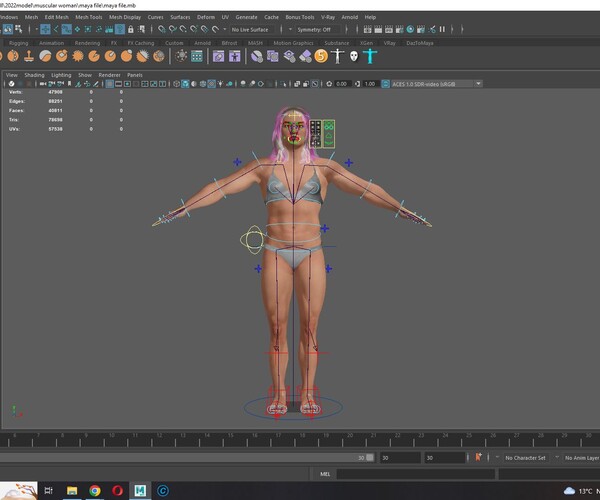Click the MEL script language button
This screenshot has height=500, width=600.
(325, 474)
